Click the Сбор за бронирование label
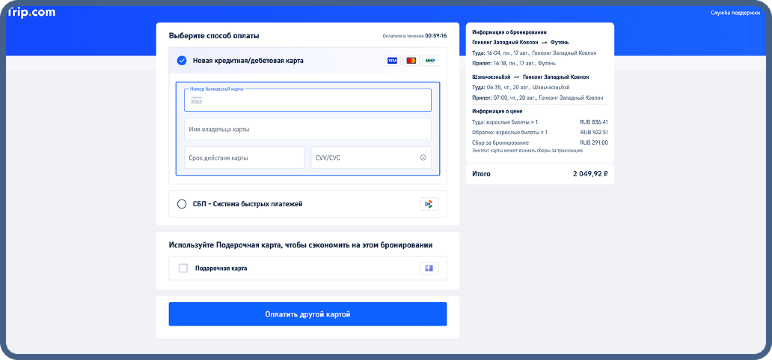772x360 pixels. 500,143
